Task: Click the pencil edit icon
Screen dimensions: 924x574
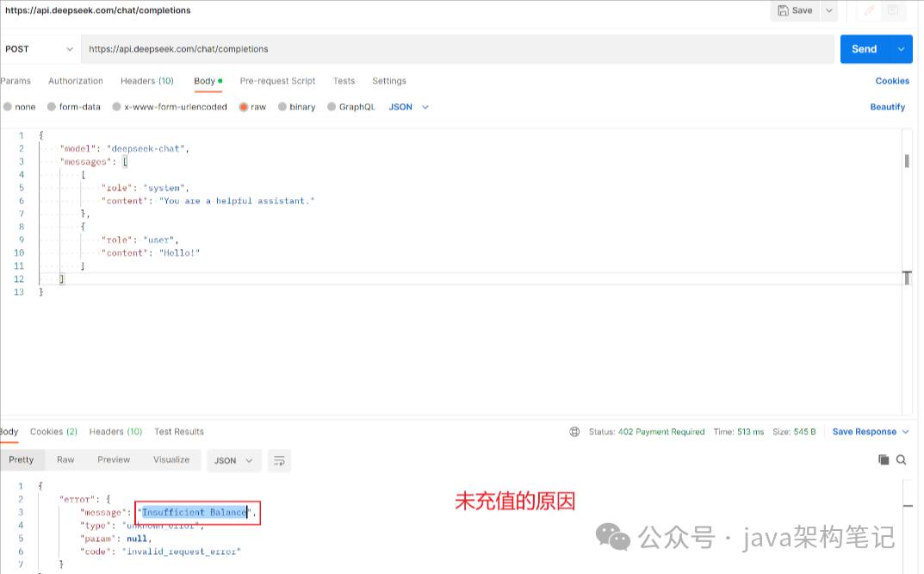Action: pyautogui.click(x=869, y=10)
